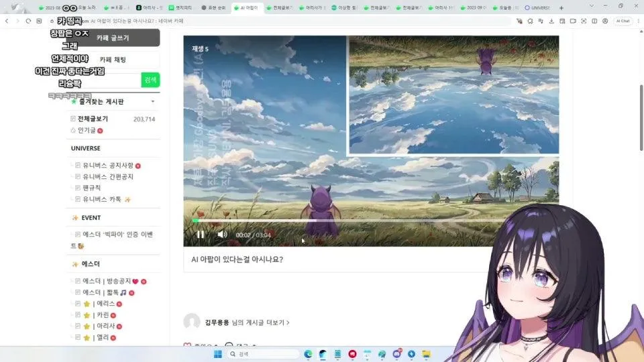Open 유니버스 카톡 board
The image size is (644, 362).
coord(103,199)
